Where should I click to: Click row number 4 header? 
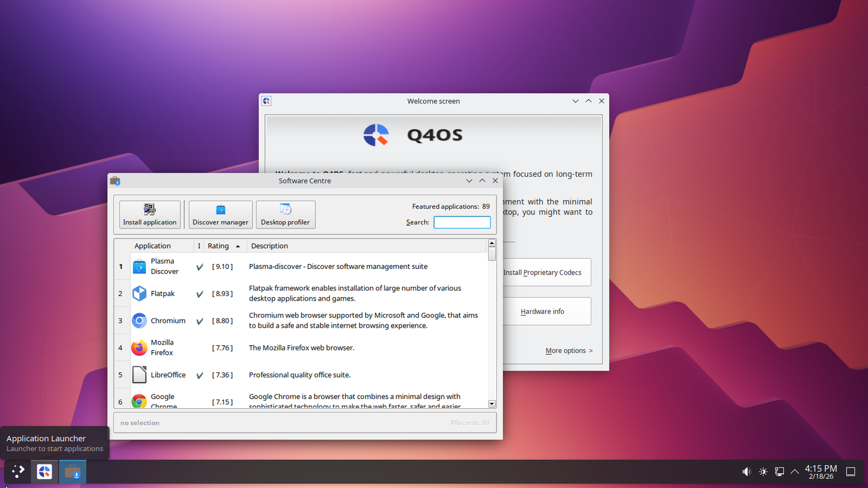pos(121,347)
